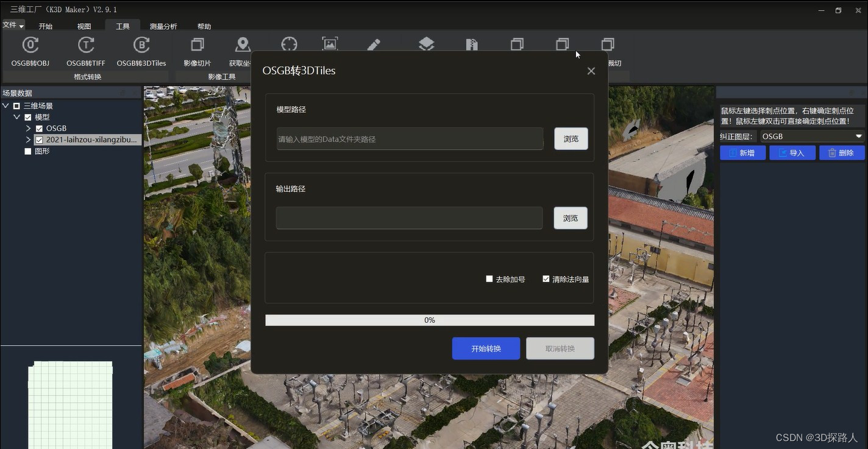Click the 模型路径 Data folder input field
The width and height of the screenshot is (868, 449).
[410, 139]
